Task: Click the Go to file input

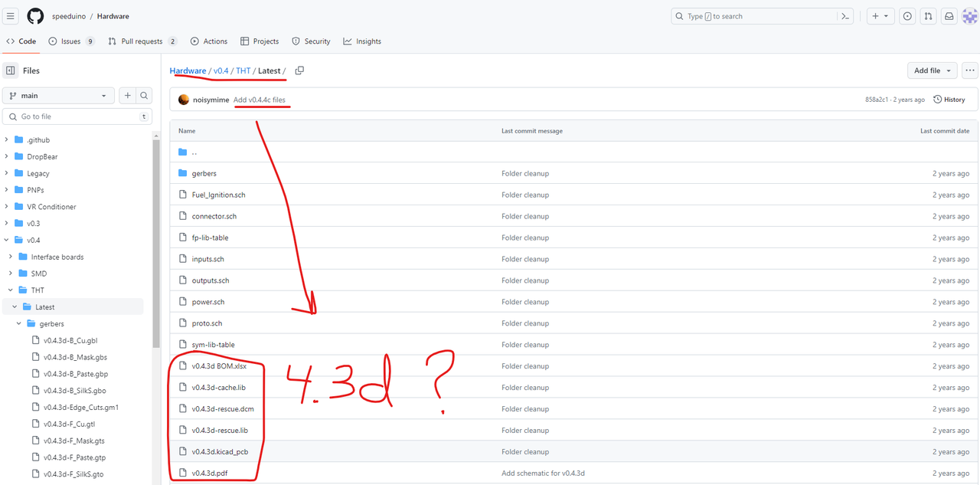Action: tap(77, 116)
